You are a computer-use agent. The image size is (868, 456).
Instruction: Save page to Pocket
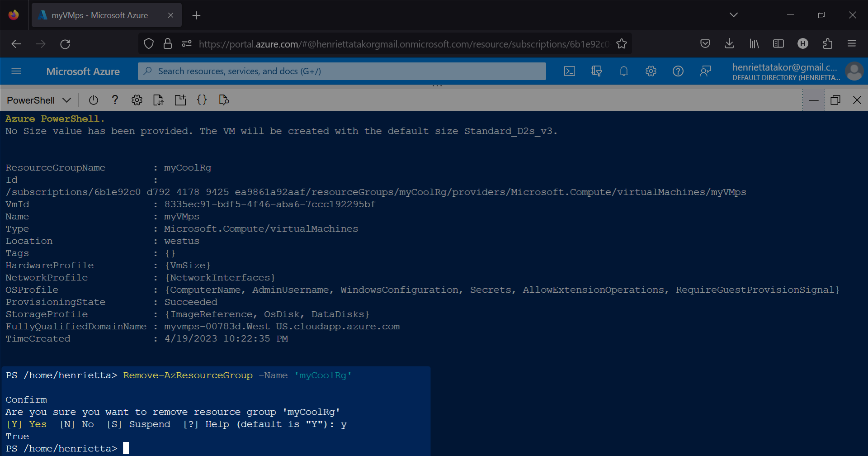[x=705, y=44]
